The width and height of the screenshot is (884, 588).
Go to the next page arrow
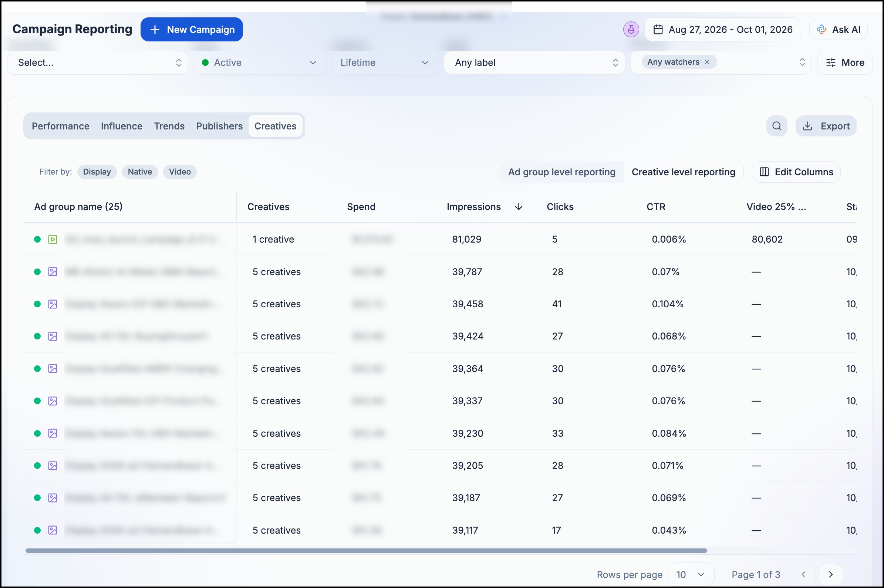830,574
